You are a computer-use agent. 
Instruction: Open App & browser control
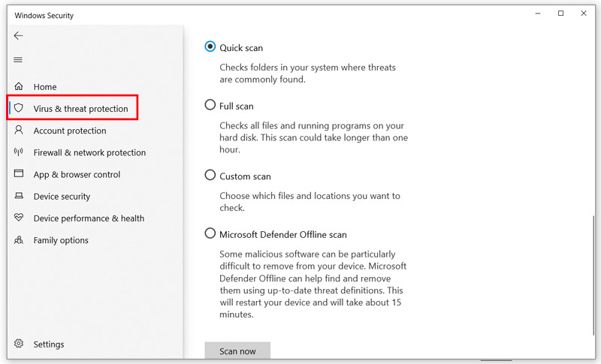pyautogui.click(x=77, y=175)
